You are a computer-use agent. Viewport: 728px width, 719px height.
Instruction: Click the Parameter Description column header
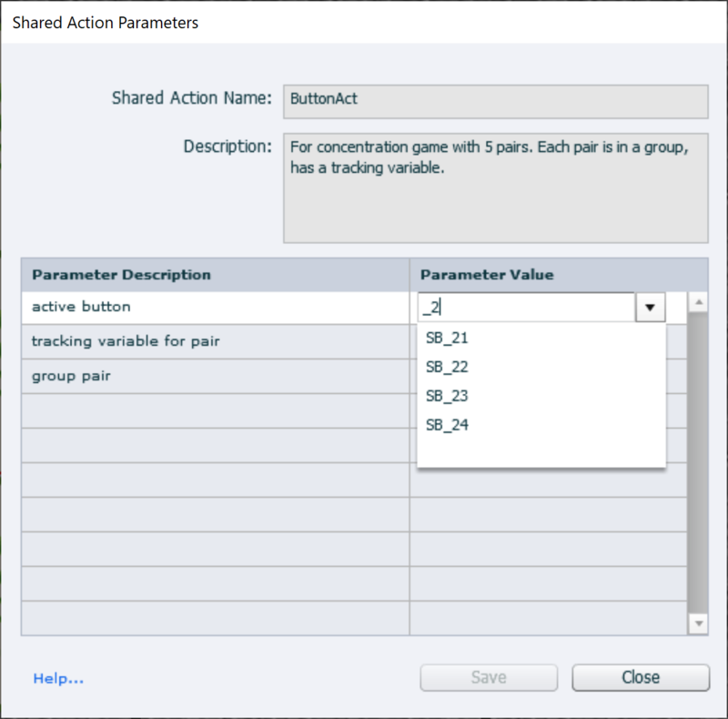216,275
